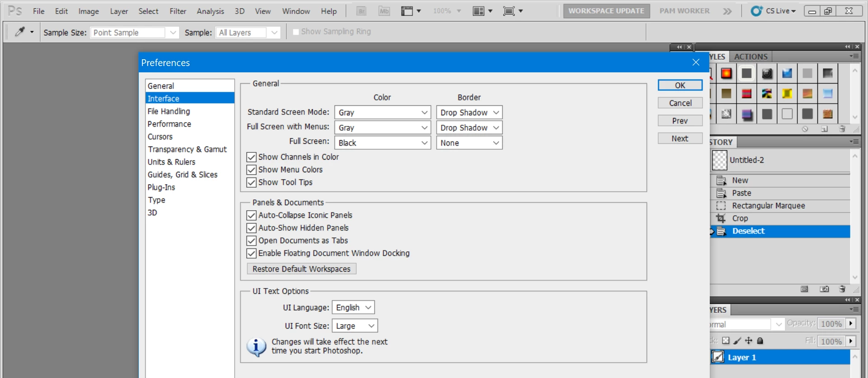
Task: Open the File menu
Action: (x=38, y=11)
